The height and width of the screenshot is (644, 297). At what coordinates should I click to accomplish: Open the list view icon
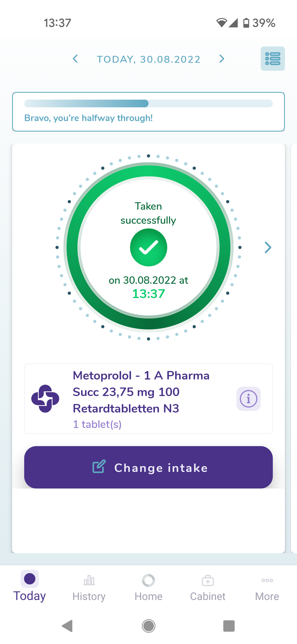pos(273,59)
